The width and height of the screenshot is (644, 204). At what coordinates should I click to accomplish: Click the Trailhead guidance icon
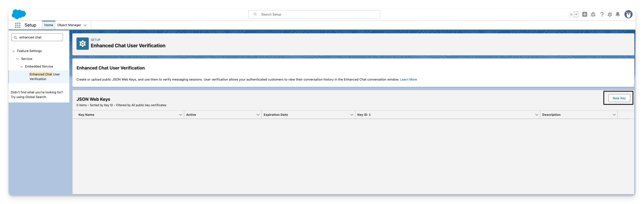pyautogui.click(x=593, y=15)
